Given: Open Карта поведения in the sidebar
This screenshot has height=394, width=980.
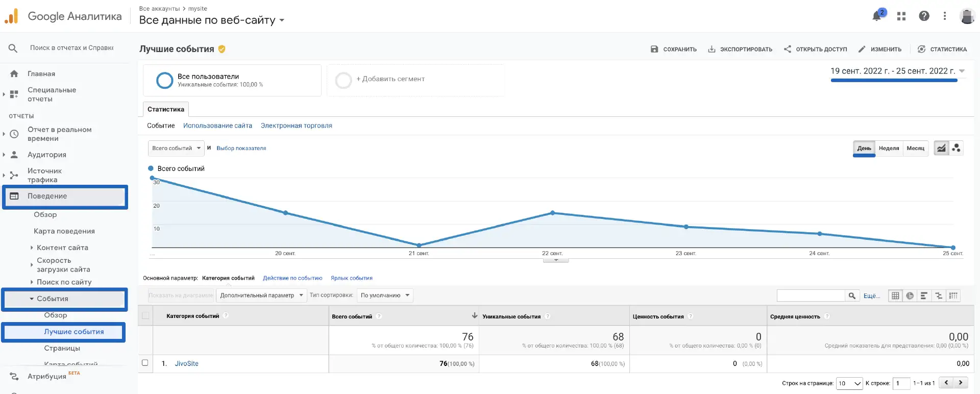Looking at the screenshot, I should point(64,231).
